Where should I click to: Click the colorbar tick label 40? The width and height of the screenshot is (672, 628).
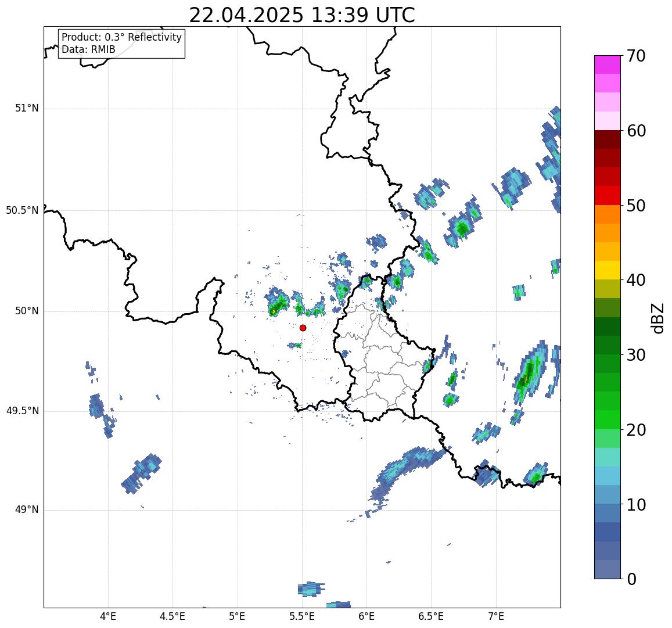636,281
